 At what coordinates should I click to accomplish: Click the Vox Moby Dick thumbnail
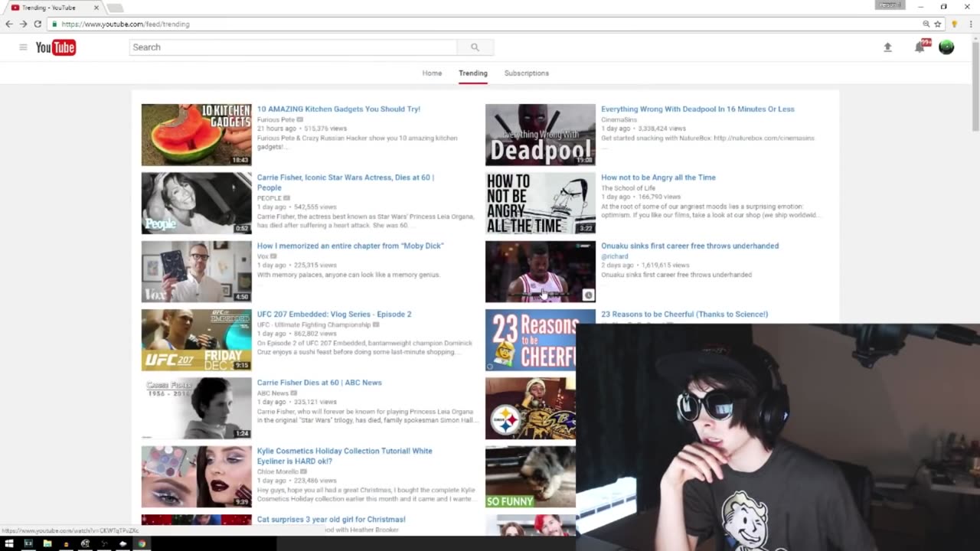pyautogui.click(x=196, y=272)
